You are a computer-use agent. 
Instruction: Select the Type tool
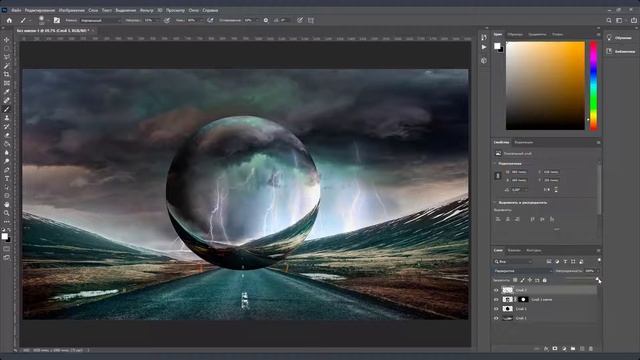coord(7,178)
